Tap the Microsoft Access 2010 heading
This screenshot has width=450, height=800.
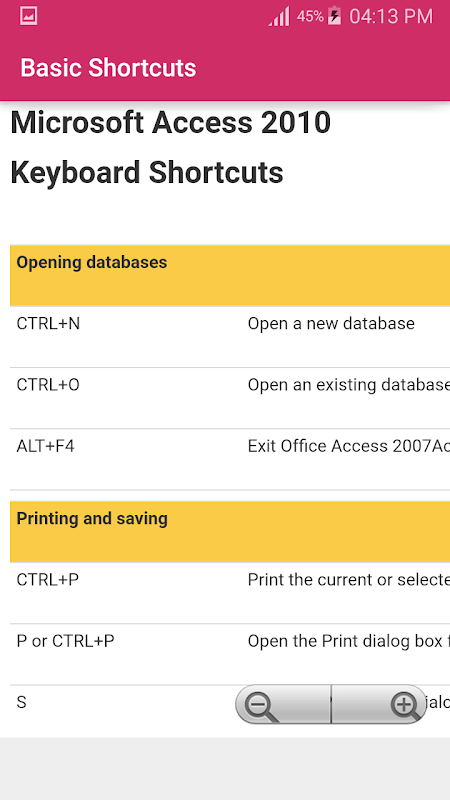coord(171,123)
